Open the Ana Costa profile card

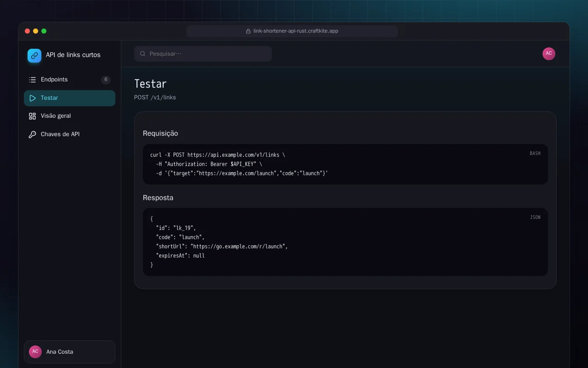click(69, 352)
